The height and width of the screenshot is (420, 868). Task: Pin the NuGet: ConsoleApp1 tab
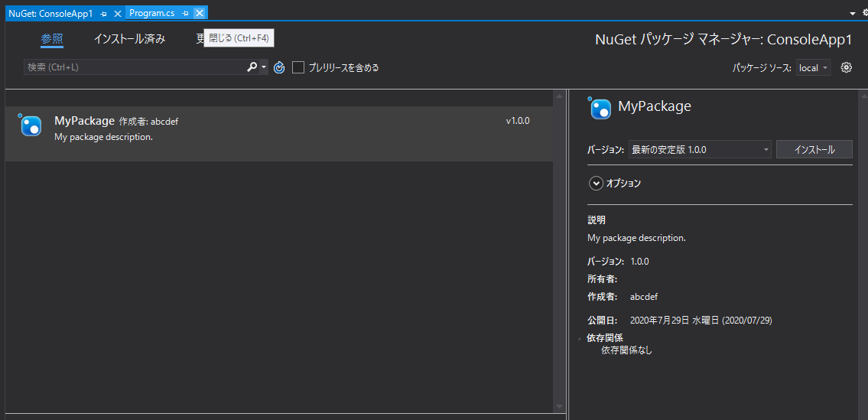[x=103, y=13]
